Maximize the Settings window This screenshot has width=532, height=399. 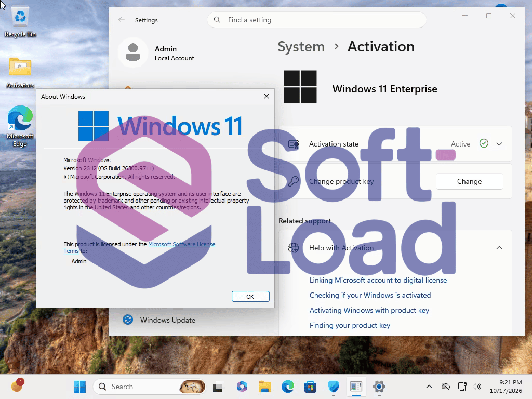tap(488, 16)
